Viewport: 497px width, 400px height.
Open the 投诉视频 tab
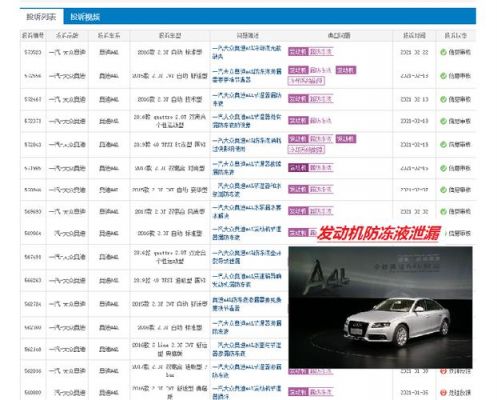click(85, 17)
